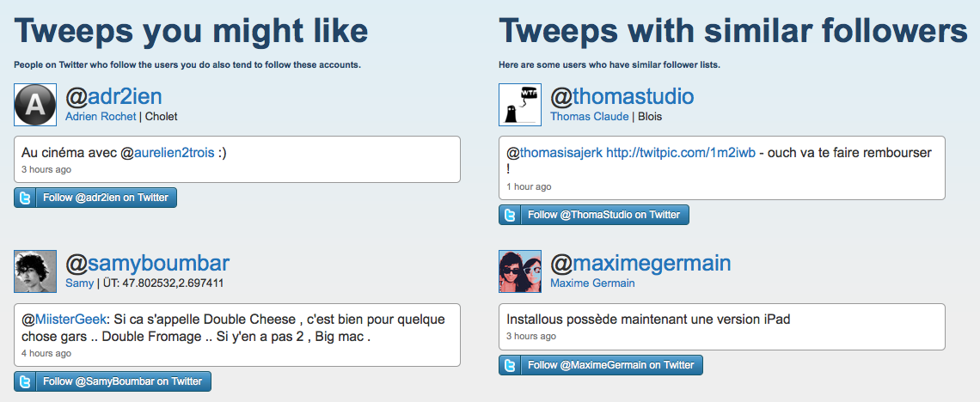Click Twitter bird icon beside Follow @MaximeGermain
Screen dimensions: 980x402
510,365
